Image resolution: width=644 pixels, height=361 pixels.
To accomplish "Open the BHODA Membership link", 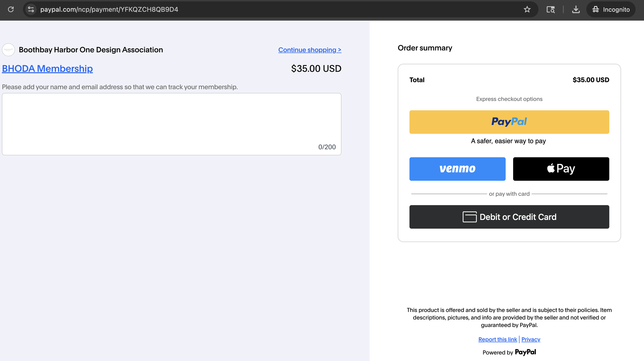I will coord(47,69).
